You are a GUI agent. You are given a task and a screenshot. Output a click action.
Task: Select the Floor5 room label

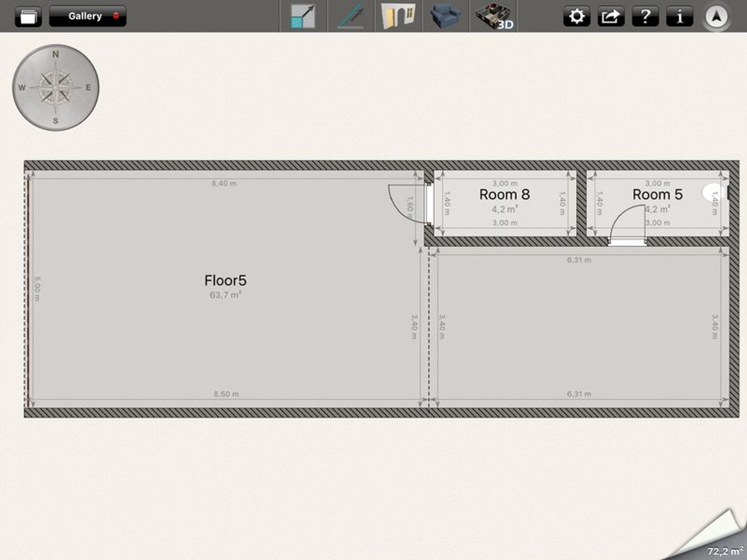click(225, 280)
